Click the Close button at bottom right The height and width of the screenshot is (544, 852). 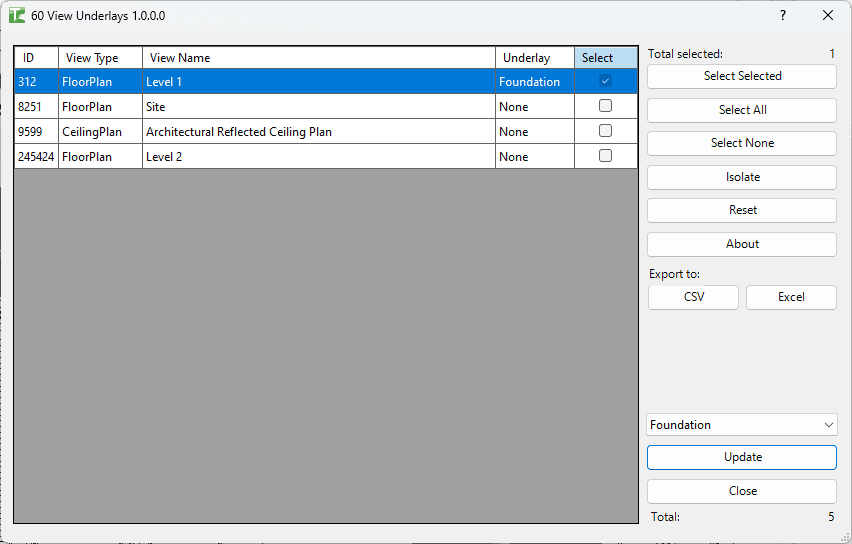point(742,491)
